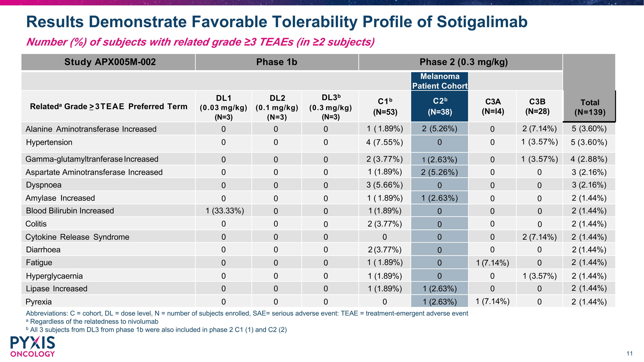Screen dimensions: 644x362
Task: Click the Dyspnoea 3 (5.66%) C1 cell
Action: tap(384, 185)
